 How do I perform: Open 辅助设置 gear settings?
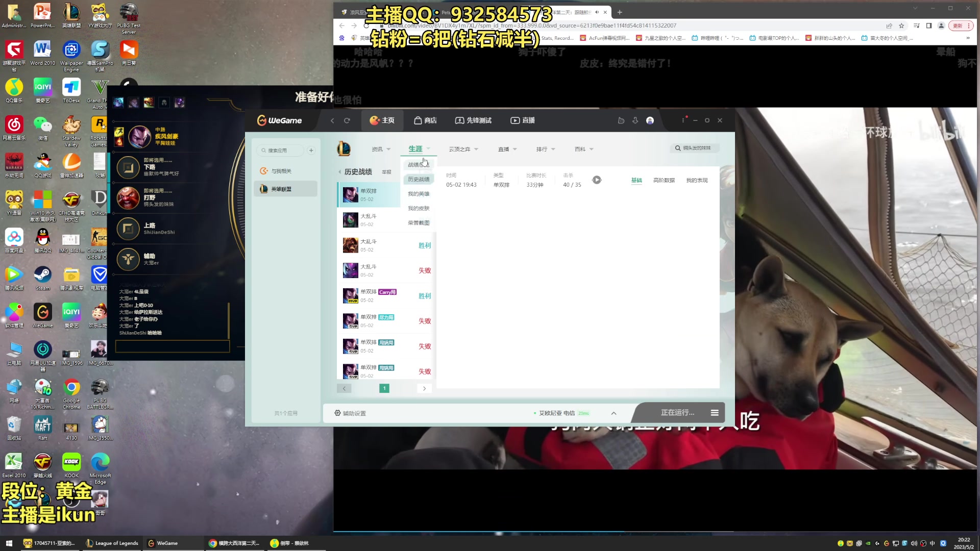350,413
